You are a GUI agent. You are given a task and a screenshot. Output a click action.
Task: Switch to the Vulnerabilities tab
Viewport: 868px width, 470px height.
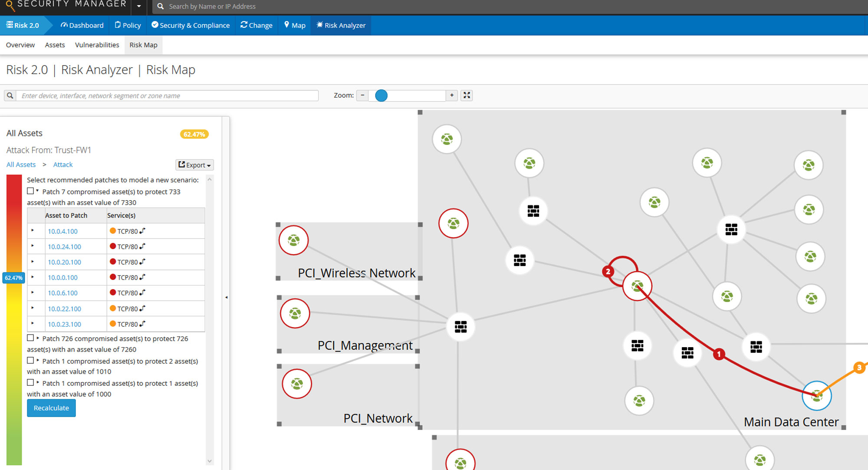tap(97, 45)
